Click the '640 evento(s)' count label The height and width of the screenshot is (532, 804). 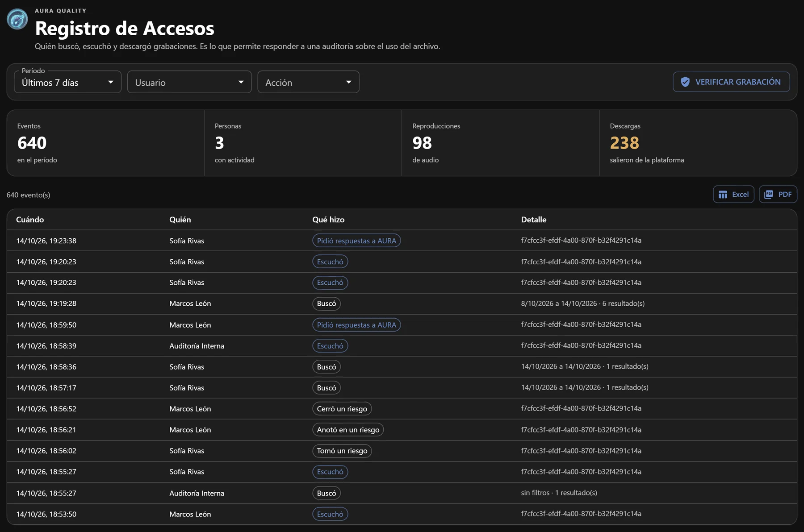tap(28, 195)
